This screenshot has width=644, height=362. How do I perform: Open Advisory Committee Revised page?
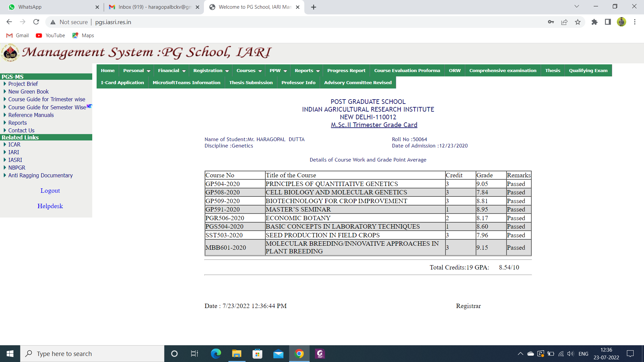(358, 82)
